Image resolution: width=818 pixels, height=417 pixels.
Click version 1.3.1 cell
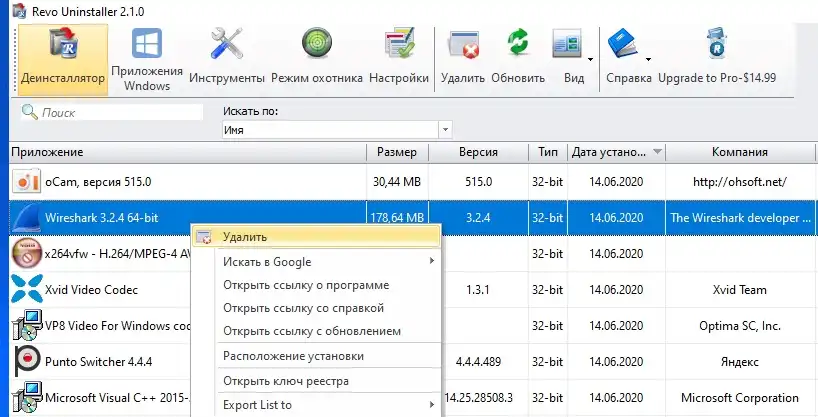point(478,290)
